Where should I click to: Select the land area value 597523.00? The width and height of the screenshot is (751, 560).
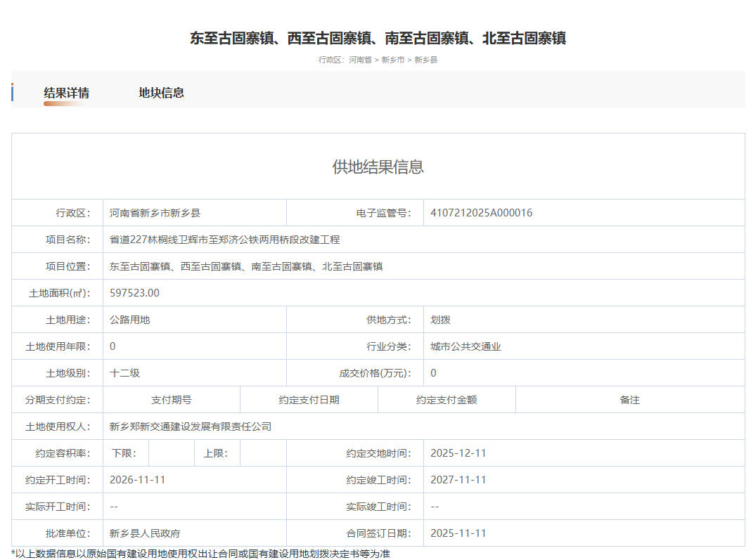point(134,293)
